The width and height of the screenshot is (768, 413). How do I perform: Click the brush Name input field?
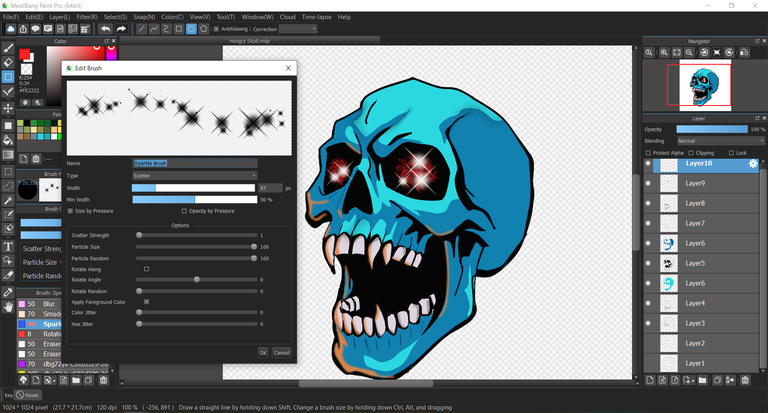[x=195, y=163]
